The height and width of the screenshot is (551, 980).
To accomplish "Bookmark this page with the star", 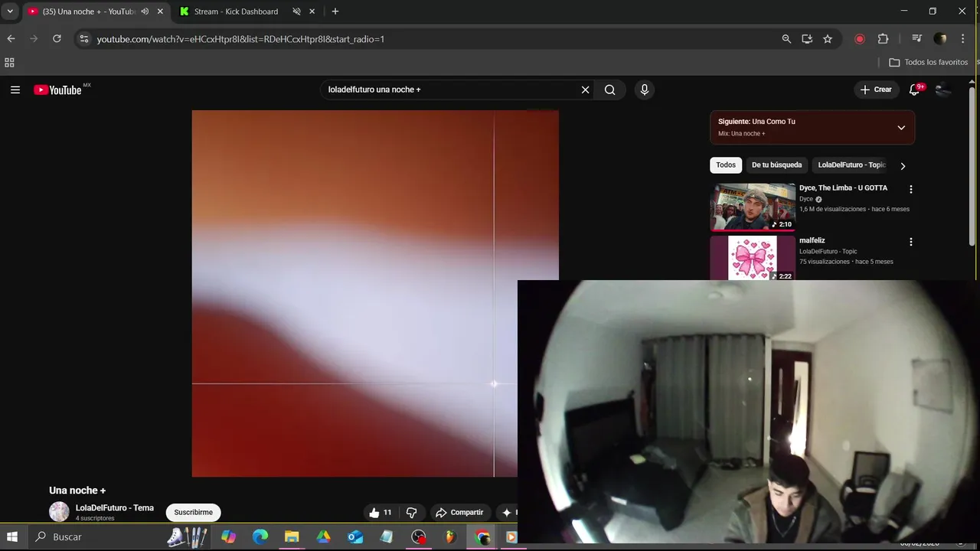I will point(828,38).
